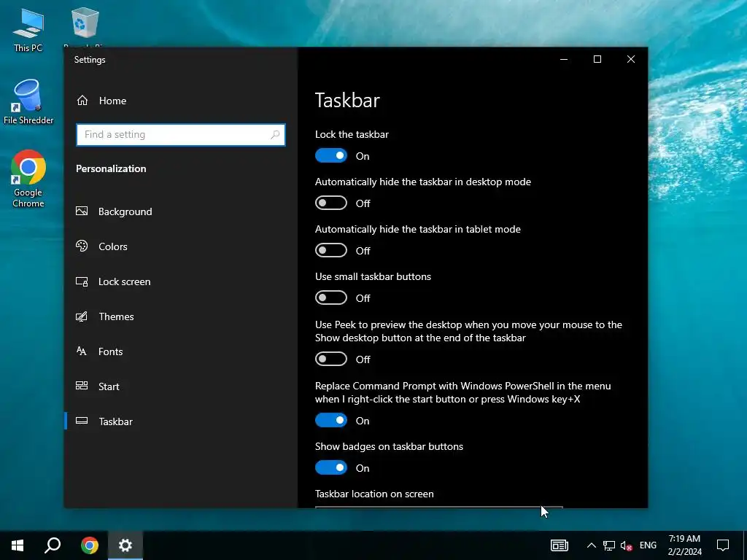Show hidden system tray icons

[591, 545]
